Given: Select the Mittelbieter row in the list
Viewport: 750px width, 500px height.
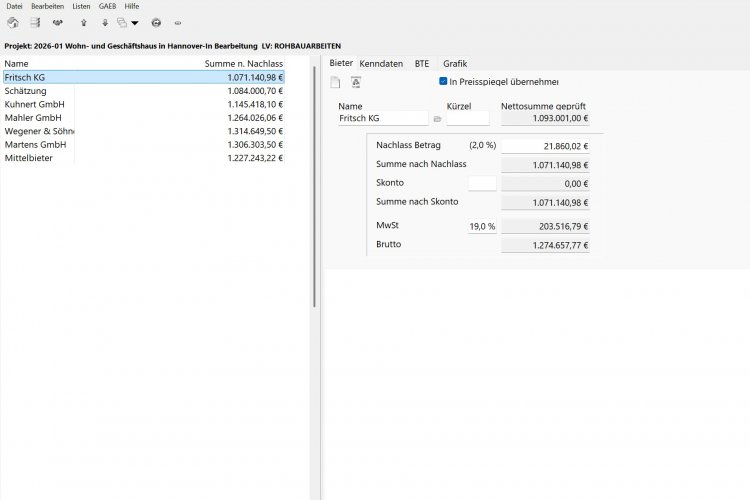Looking at the screenshot, I should (x=143, y=158).
